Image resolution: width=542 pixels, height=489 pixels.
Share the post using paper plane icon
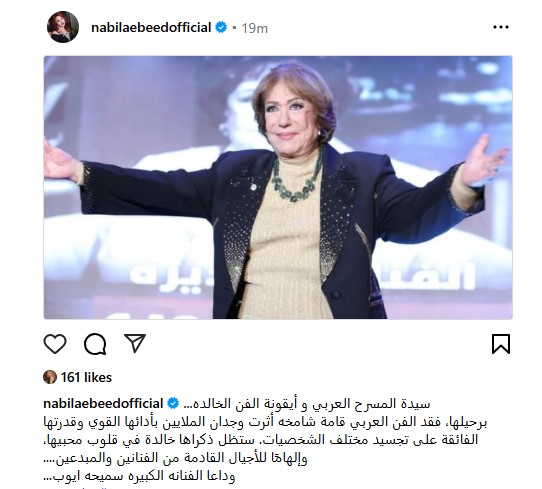(x=135, y=343)
